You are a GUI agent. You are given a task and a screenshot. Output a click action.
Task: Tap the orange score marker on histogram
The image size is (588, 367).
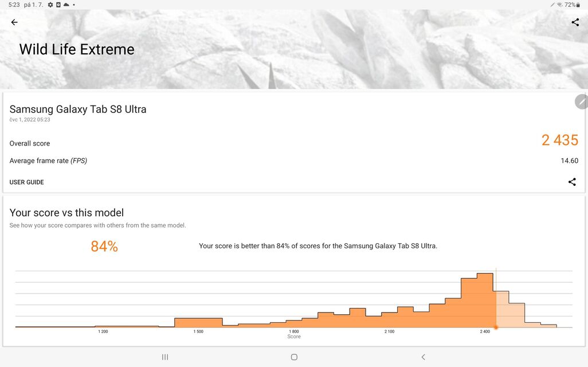(496, 327)
